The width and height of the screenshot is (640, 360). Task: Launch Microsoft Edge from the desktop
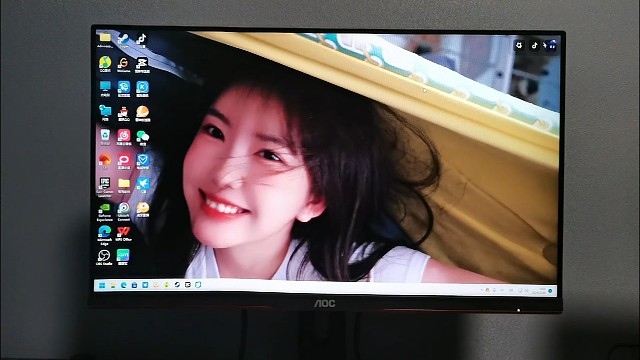click(x=104, y=235)
